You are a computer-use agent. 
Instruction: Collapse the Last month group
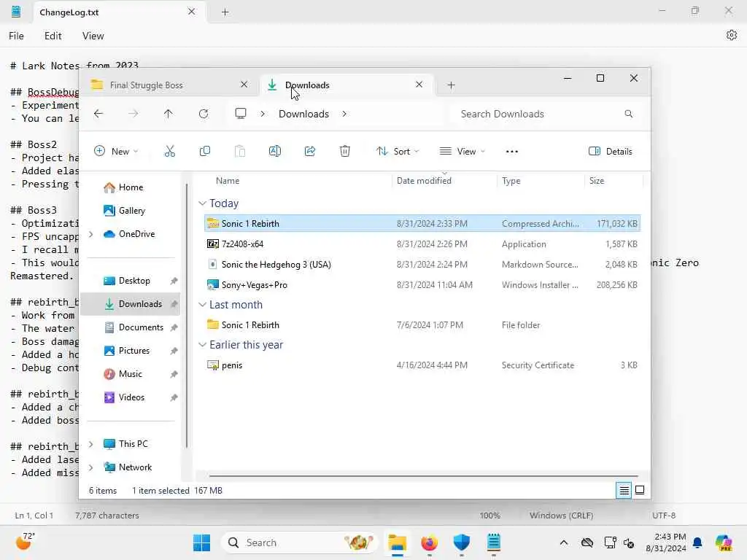coord(203,305)
